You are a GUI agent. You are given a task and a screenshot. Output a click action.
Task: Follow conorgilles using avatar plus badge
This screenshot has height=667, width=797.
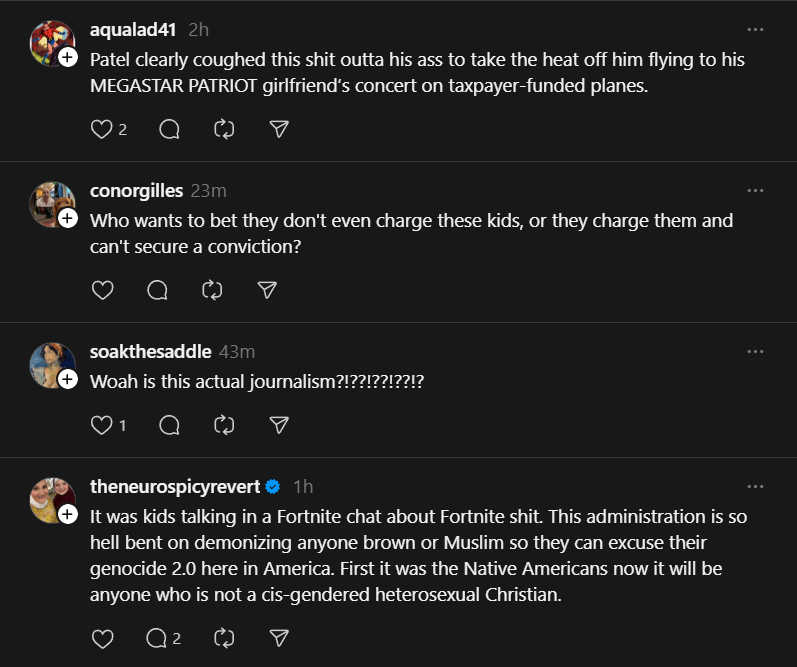[68, 219]
